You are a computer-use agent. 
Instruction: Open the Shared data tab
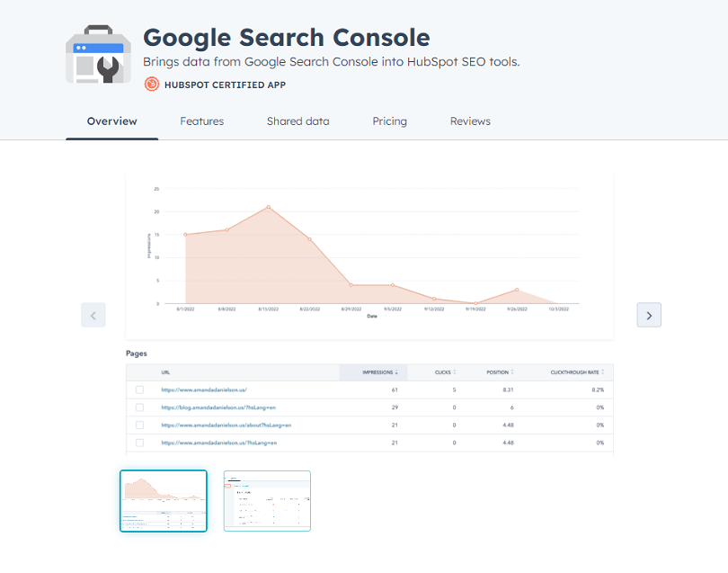coord(298,121)
